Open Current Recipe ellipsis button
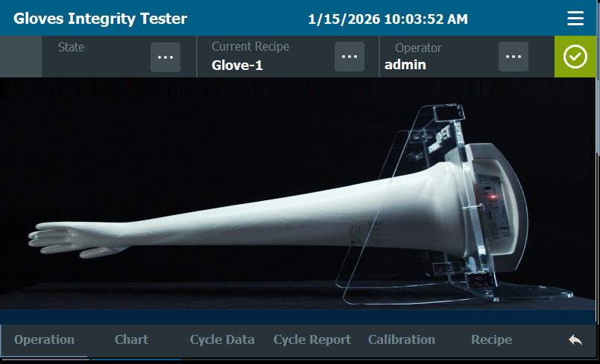 (x=350, y=57)
